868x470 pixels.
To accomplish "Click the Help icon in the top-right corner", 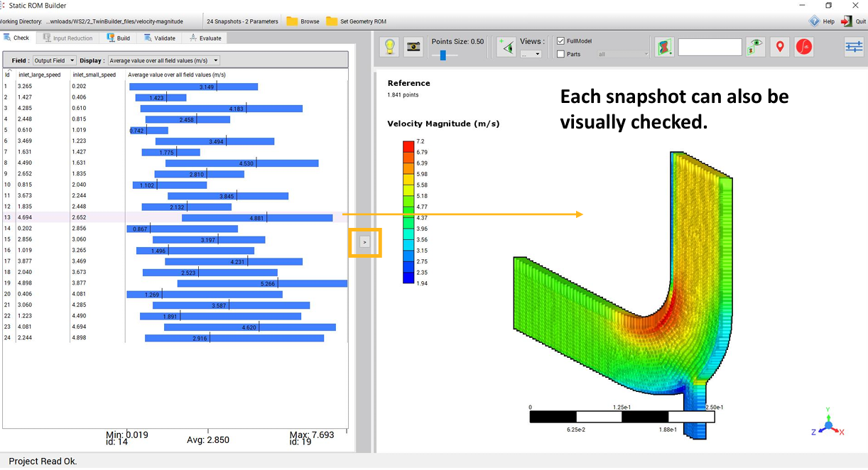I will click(x=813, y=21).
